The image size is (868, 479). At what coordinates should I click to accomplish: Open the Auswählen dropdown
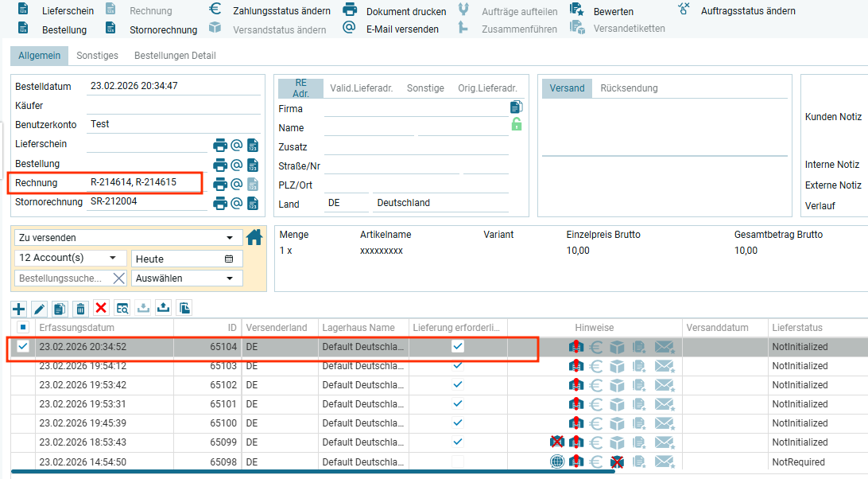(x=230, y=278)
